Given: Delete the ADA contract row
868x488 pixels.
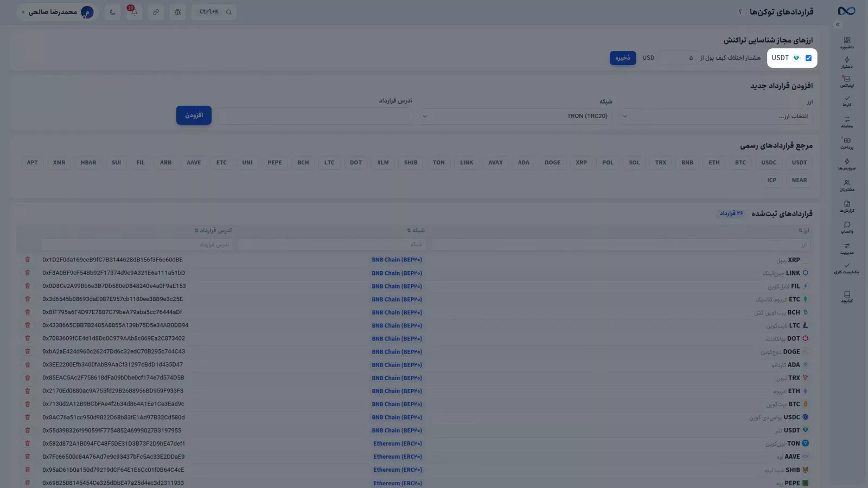Looking at the screenshot, I should [x=28, y=365].
